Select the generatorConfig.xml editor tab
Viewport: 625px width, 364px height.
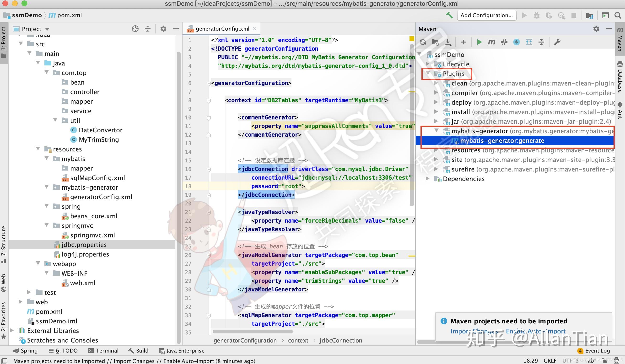click(222, 29)
